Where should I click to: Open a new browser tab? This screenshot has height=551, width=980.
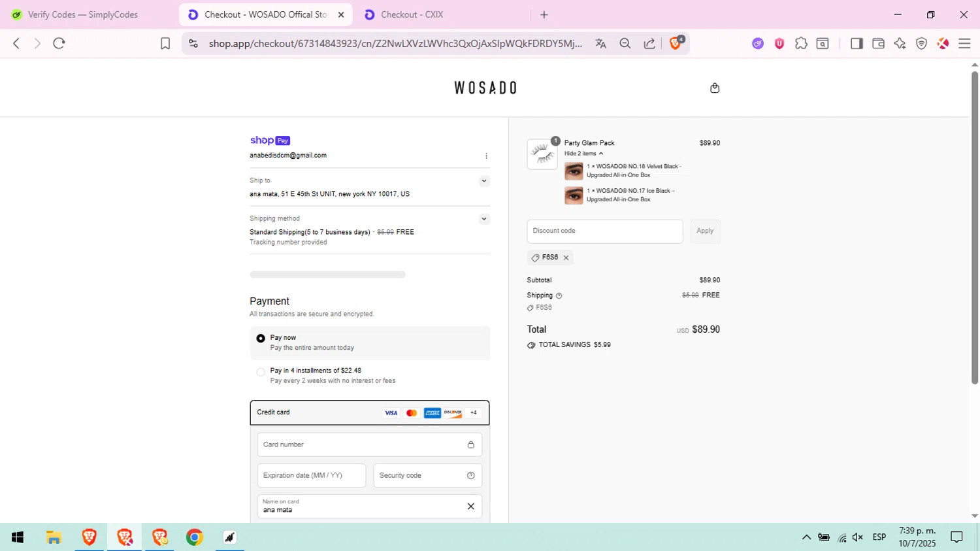click(x=544, y=14)
